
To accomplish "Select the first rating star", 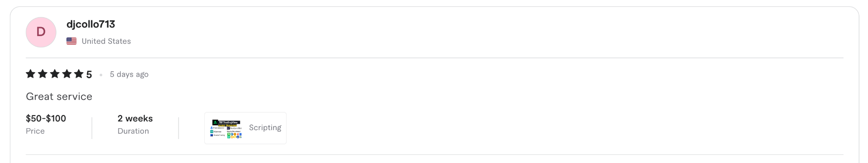I will tap(30, 74).
